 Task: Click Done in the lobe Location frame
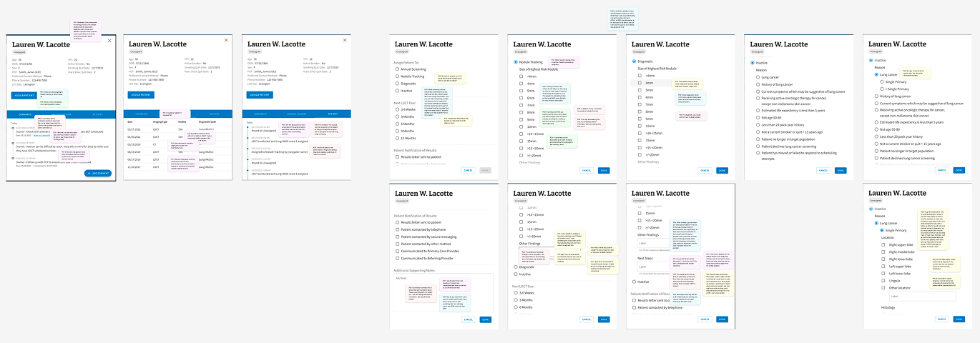tap(959, 319)
